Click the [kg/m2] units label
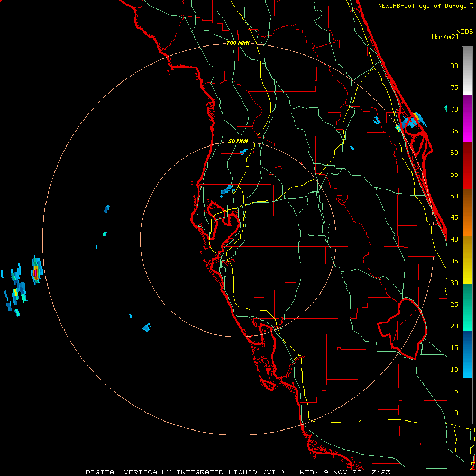This screenshot has width=476, height=476. (x=445, y=36)
